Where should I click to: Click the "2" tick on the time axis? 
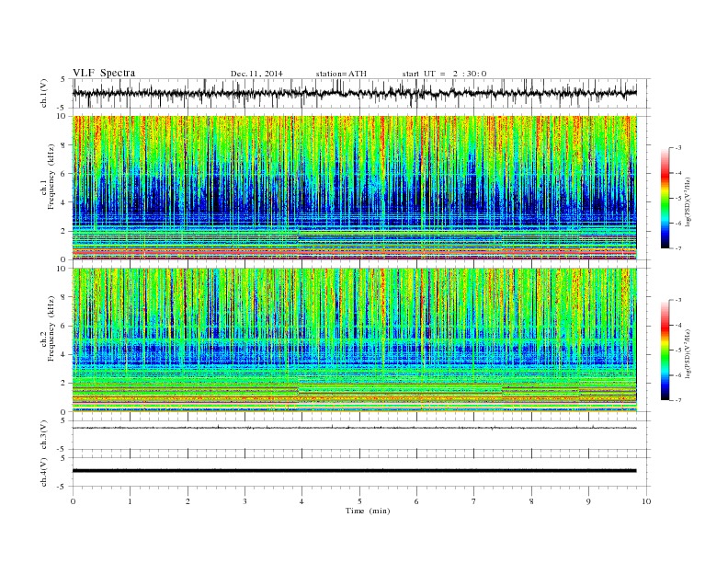[188, 501]
